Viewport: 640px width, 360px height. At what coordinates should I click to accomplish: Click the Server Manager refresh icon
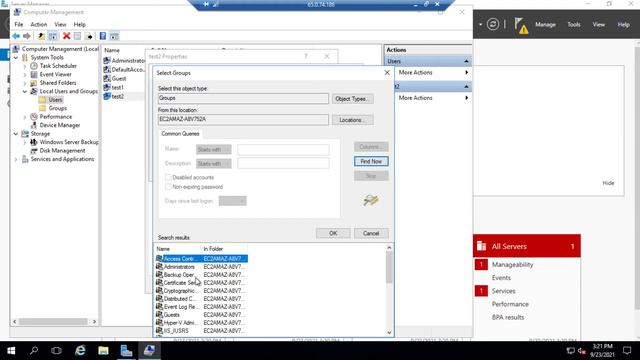[493, 24]
